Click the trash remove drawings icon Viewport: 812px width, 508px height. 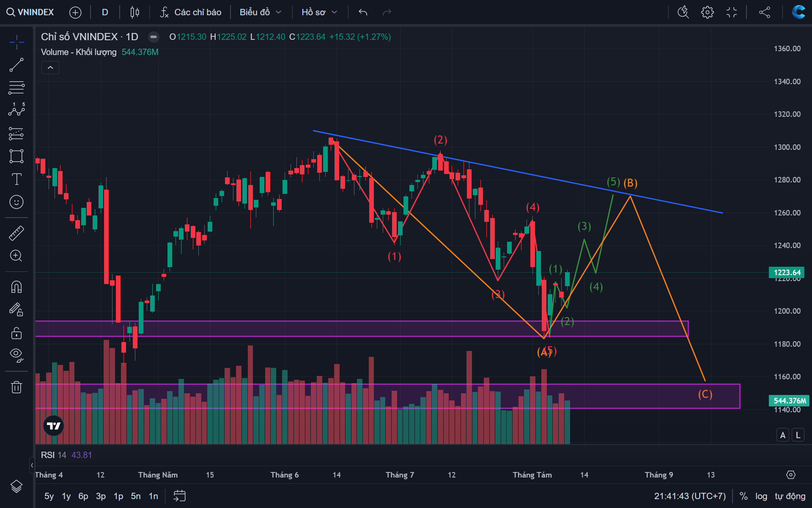(x=16, y=387)
